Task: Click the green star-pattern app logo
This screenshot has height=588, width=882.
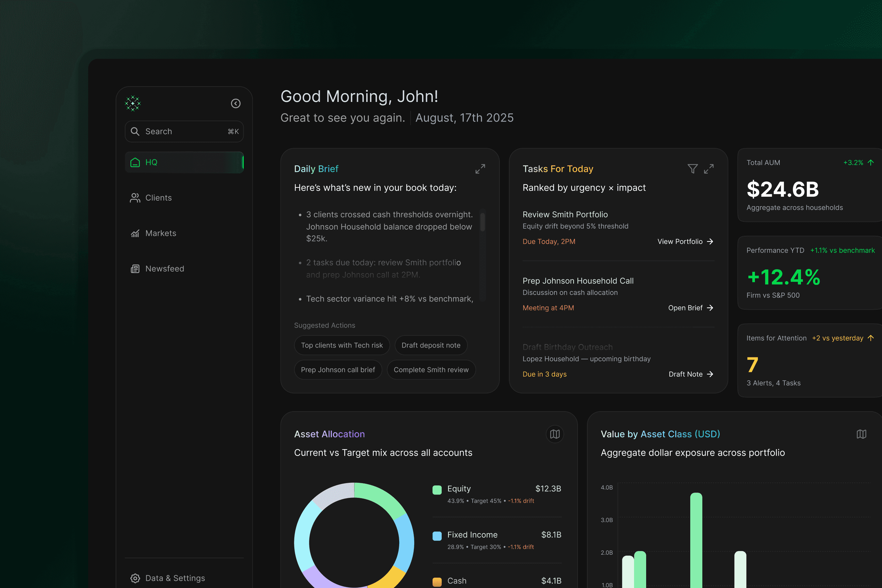Action: 133,104
